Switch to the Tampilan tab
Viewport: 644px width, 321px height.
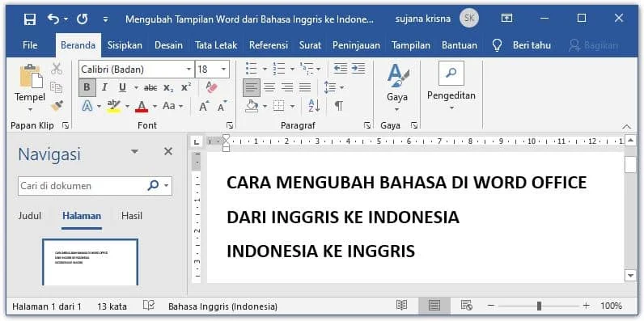411,45
